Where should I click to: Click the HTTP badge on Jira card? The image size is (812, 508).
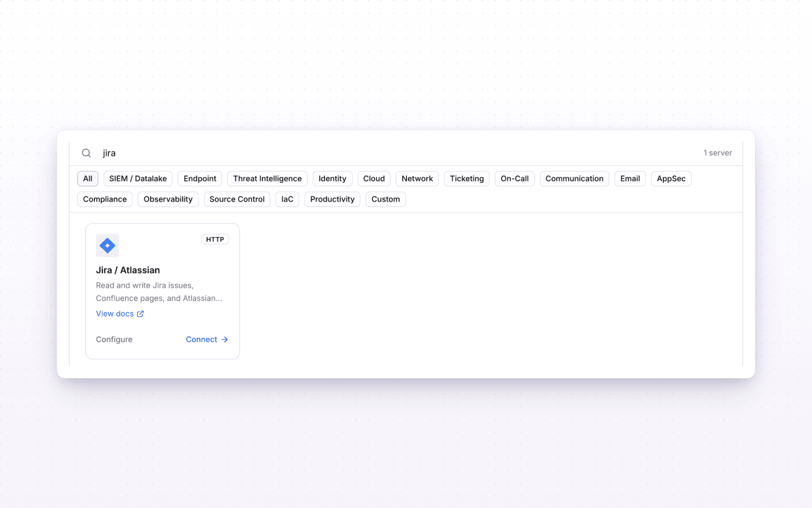click(x=215, y=239)
